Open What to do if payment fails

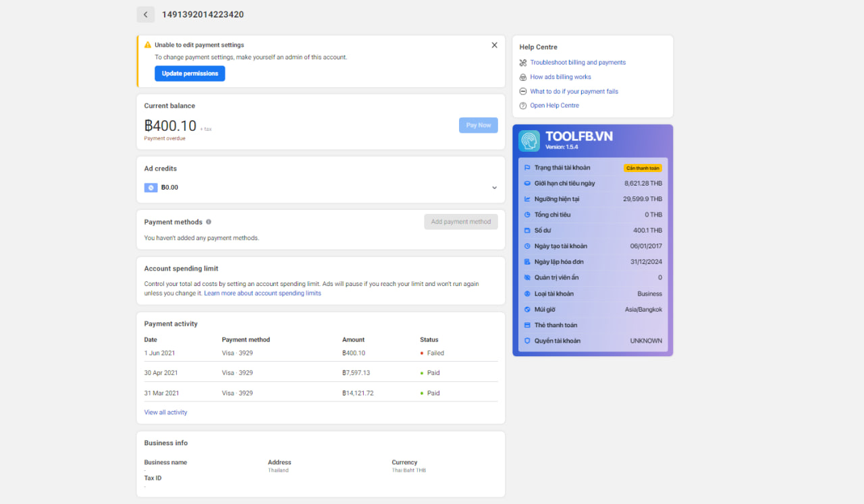tap(574, 92)
